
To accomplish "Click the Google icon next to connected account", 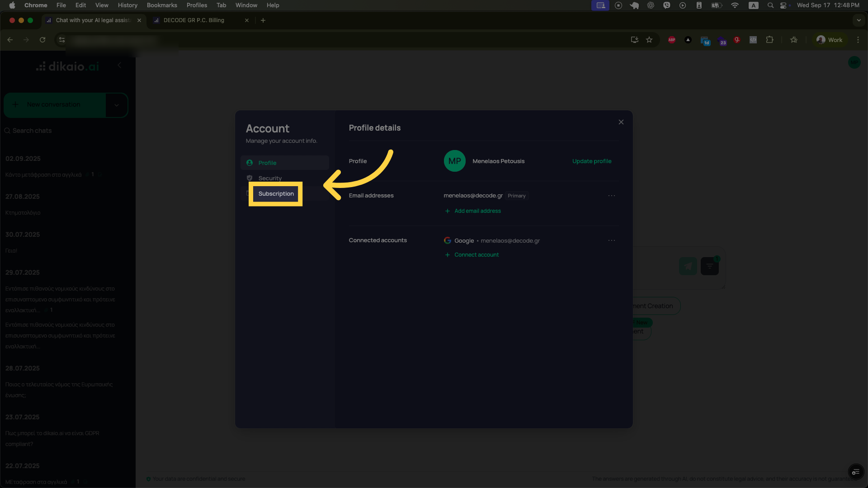I will [447, 240].
